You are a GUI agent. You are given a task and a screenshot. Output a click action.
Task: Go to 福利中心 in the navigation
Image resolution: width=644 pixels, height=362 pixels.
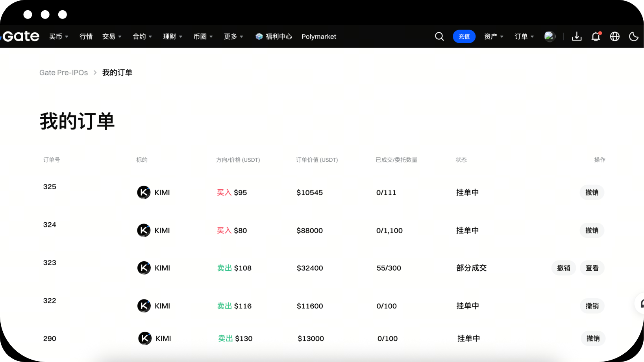tap(279, 37)
